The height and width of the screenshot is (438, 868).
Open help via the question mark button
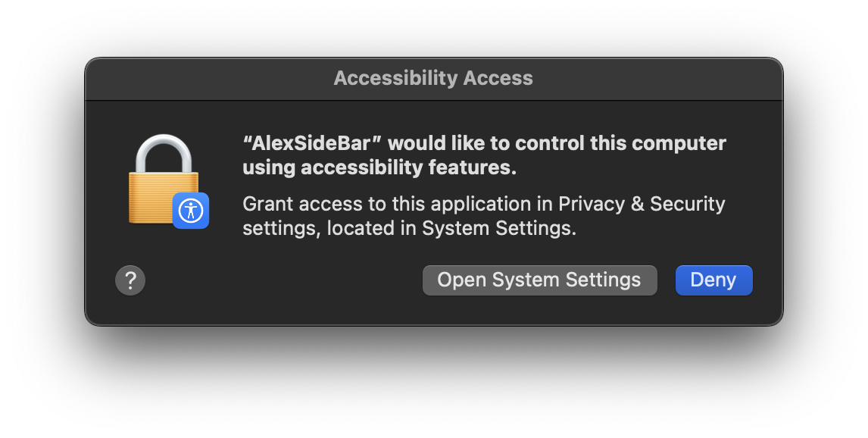tap(130, 280)
